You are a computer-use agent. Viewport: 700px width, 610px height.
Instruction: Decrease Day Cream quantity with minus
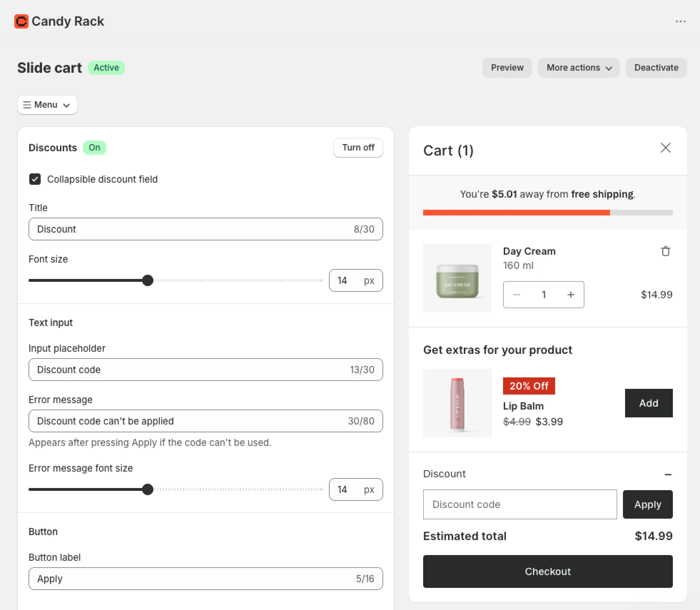pos(516,295)
